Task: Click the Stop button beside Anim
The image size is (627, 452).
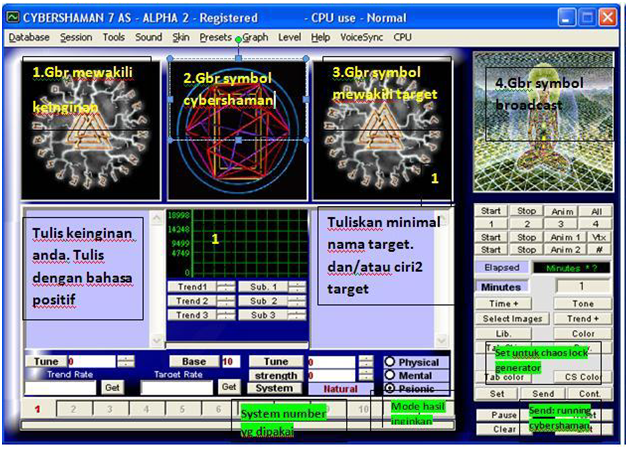Action: [526, 211]
